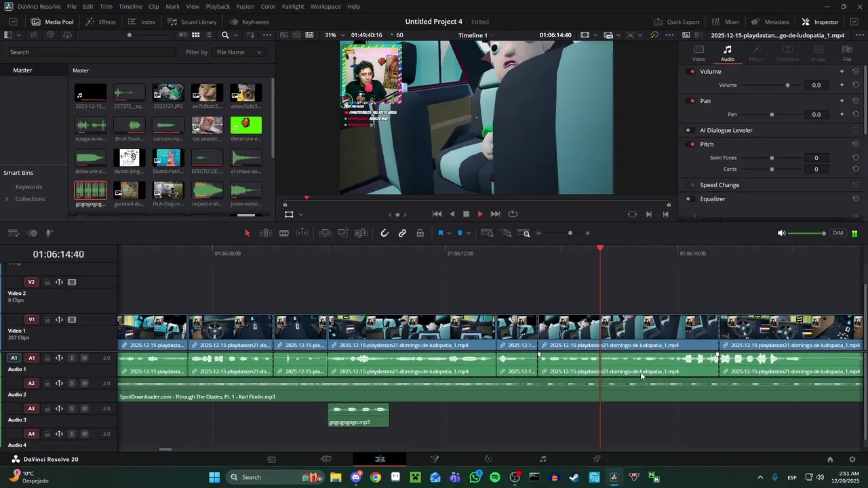Click the media pool Search field

[92, 52]
